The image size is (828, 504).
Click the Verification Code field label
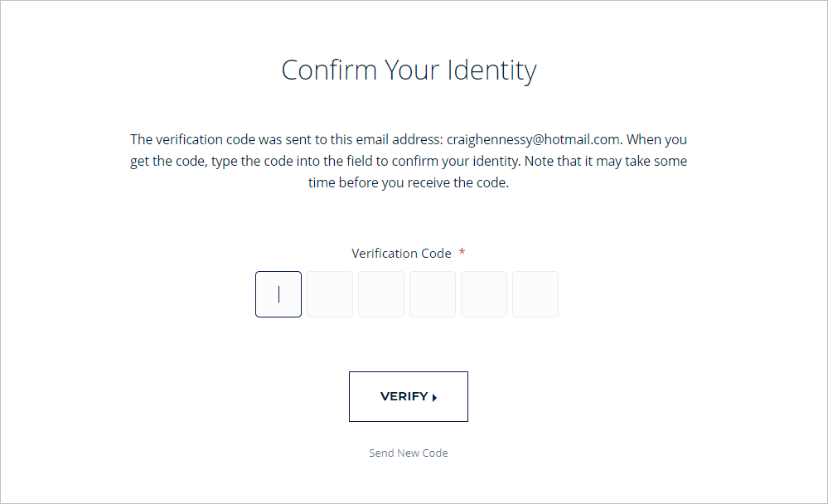[401, 253]
